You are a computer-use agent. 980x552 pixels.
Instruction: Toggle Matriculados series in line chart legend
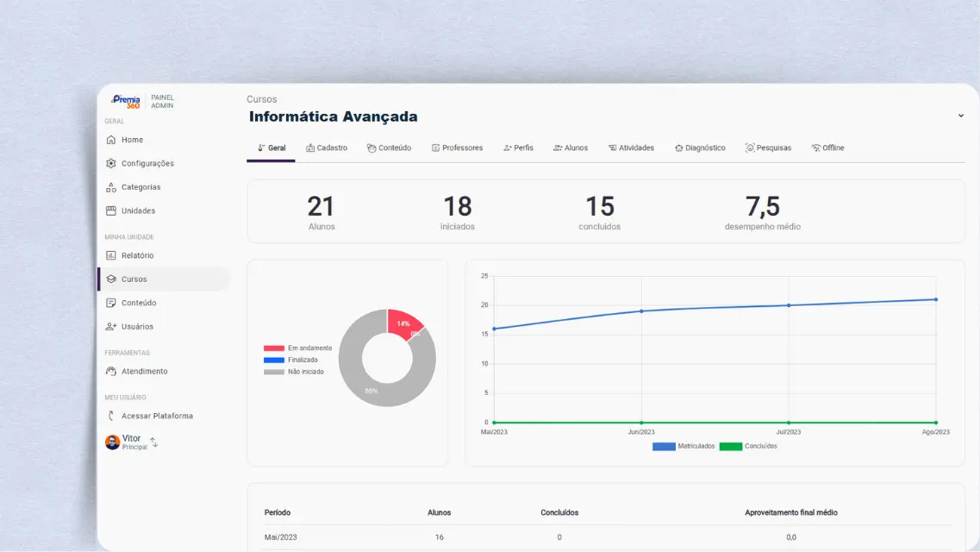pyautogui.click(x=684, y=447)
